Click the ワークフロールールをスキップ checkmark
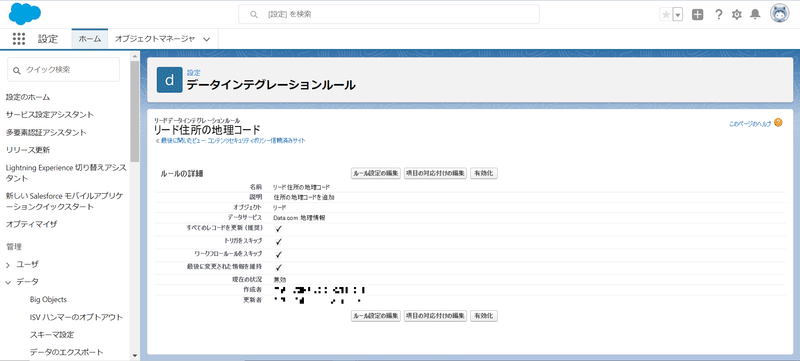This screenshot has height=361, width=800. [x=279, y=254]
